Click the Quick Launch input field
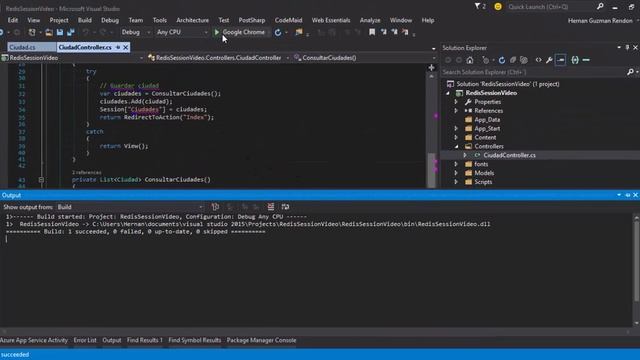The width and height of the screenshot is (640, 360). pyautogui.click(x=550, y=7)
